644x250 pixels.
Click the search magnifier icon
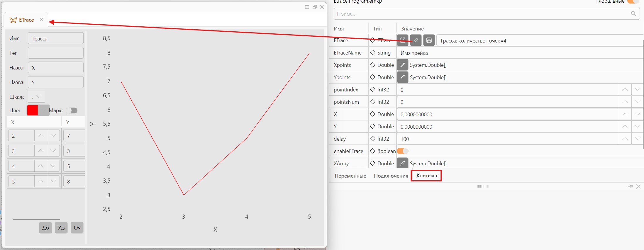coord(633,14)
